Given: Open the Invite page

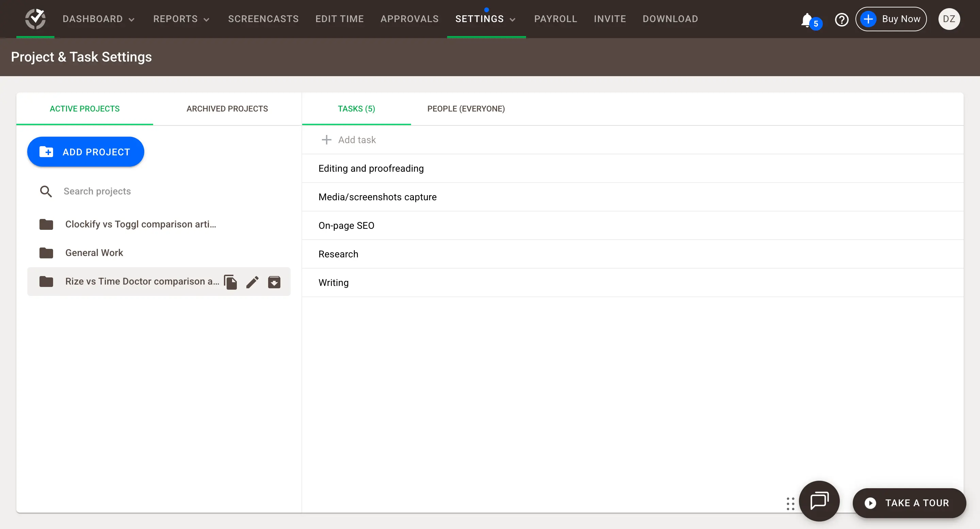Looking at the screenshot, I should (x=610, y=19).
